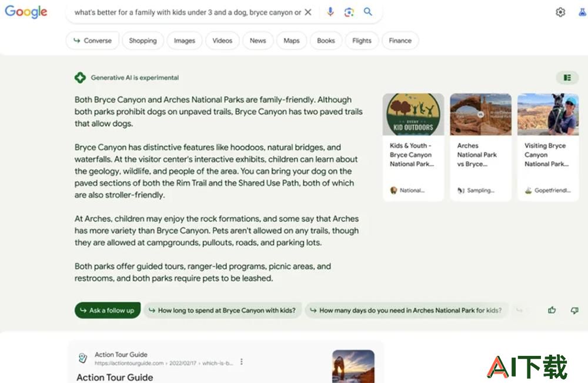The width and height of the screenshot is (588, 383).
Task: Start voice search with the microphone icon
Action: pyautogui.click(x=330, y=12)
